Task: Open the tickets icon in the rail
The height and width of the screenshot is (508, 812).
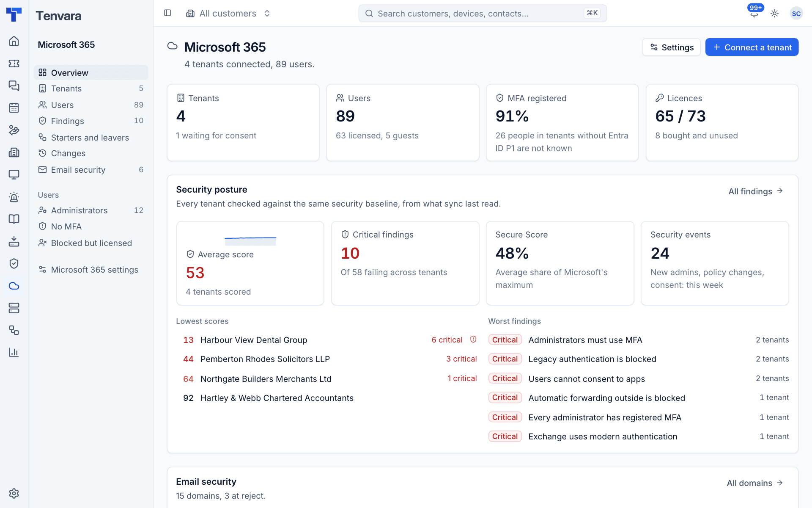Action: click(14, 63)
